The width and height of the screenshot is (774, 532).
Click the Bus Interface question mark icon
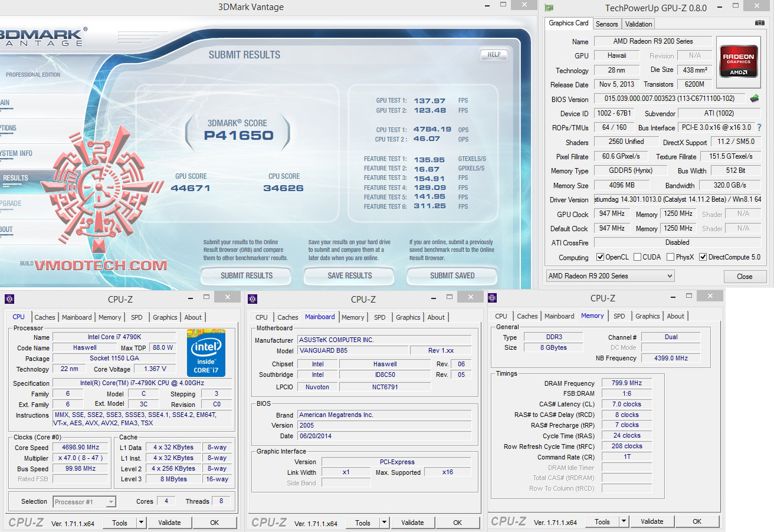click(x=759, y=127)
